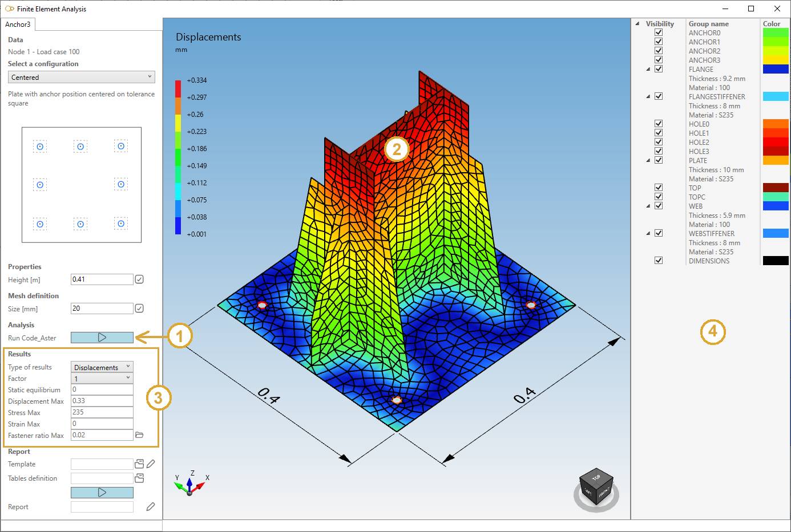Viewport: 791px width, 532px height.
Task: Collapse the WEBSTIFFENER group details
Action: (648, 234)
